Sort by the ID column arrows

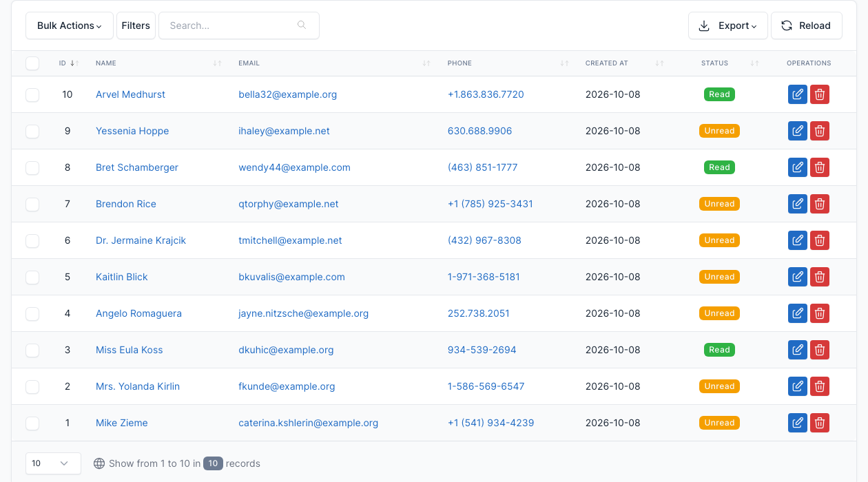pyautogui.click(x=74, y=63)
